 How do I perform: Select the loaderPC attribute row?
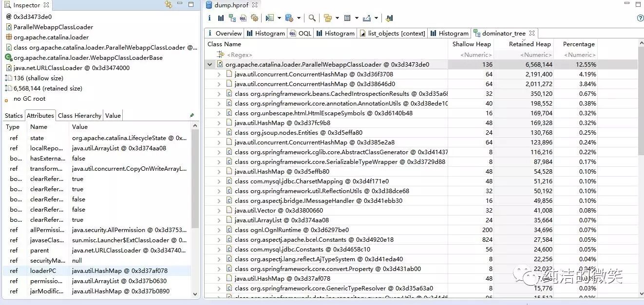[x=96, y=270]
